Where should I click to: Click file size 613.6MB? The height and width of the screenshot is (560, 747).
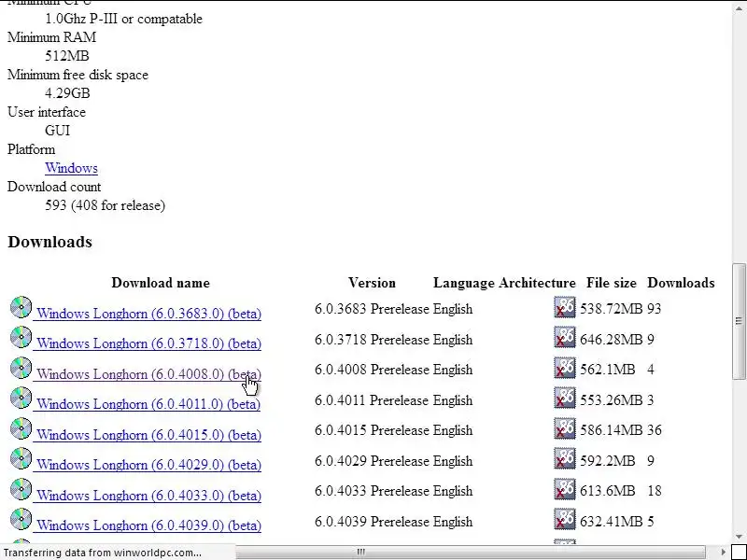pos(608,491)
